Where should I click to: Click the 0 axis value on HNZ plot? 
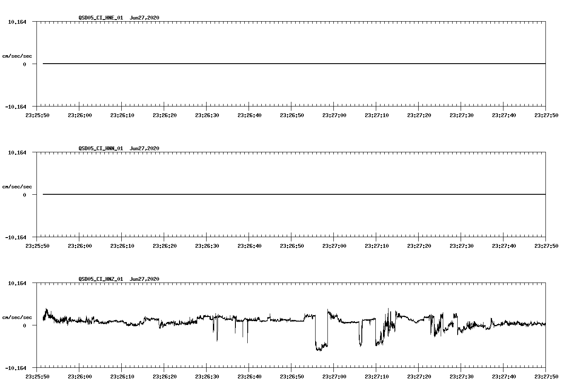coord(25,325)
